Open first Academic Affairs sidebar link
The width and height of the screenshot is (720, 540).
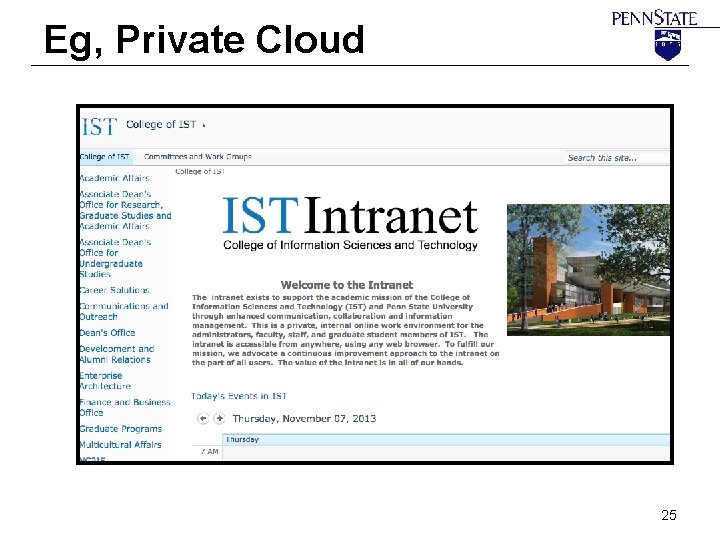click(x=114, y=178)
